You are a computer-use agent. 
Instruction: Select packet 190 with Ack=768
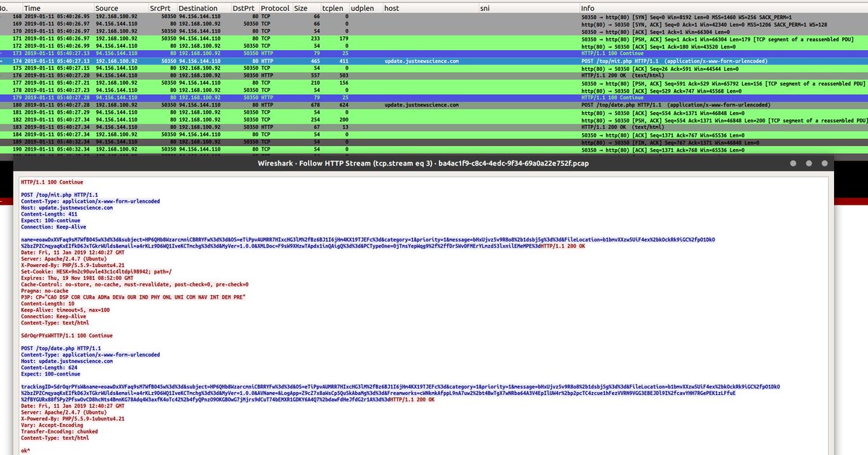[x=434, y=150]
